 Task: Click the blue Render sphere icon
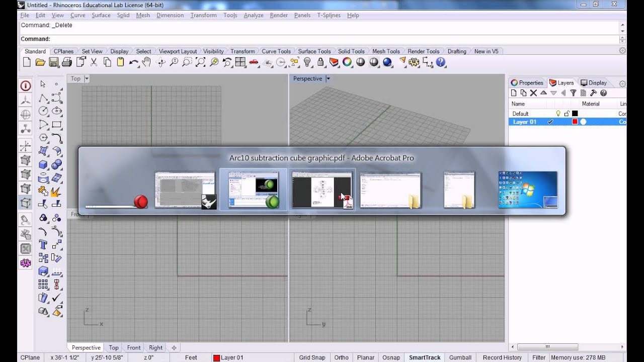(x=387, y=62)
